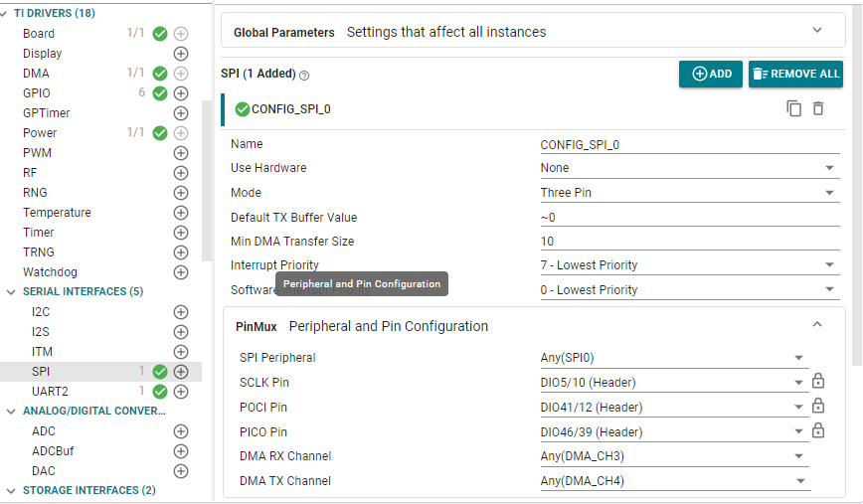This screenshot has height=504, width=863.
Task: Click the ADD button for SPI
Action: click(710, 74)
